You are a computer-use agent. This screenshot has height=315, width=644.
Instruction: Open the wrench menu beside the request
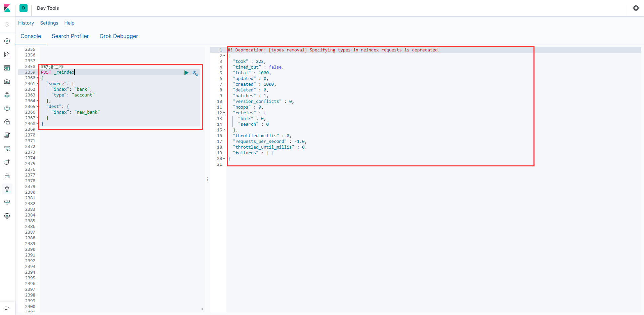[x=195, y=73]
